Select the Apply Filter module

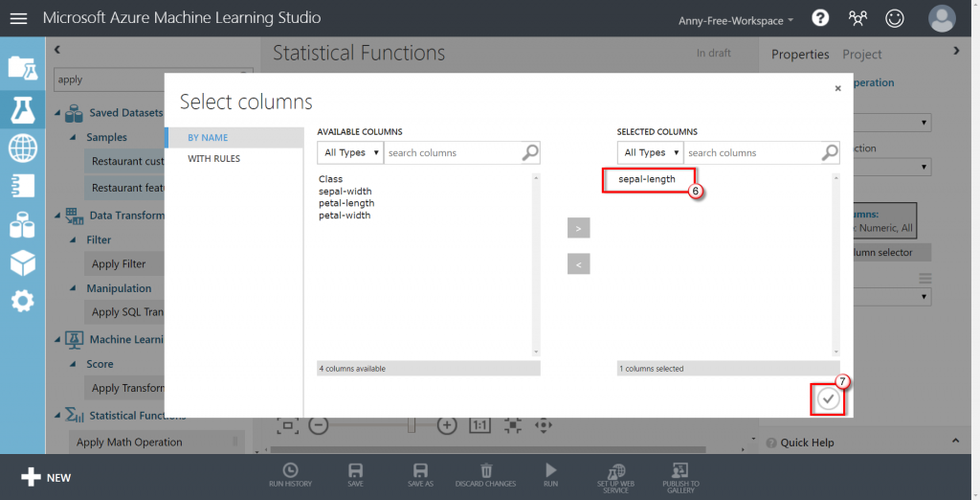pos(123,264)
